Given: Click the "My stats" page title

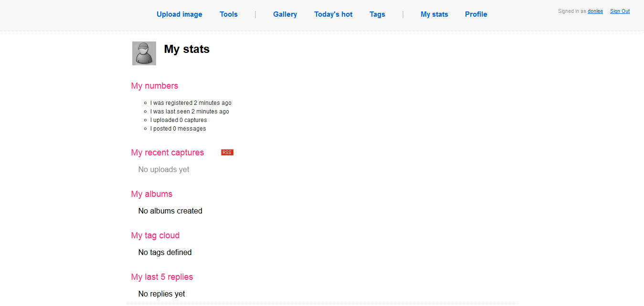Looking at the screenshot, I should click(187, 49).
